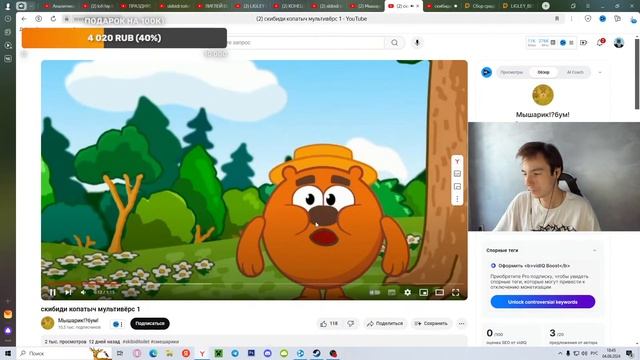640x360 pixels.
Task: Click the Сохранить save button
Action: (x=431, y=324)
